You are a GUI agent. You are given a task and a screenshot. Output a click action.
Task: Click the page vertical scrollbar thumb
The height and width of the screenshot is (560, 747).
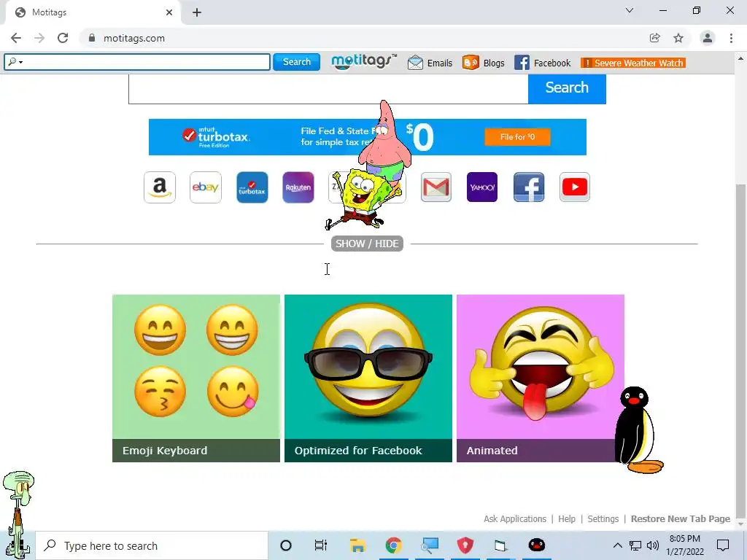pos(740,350)
